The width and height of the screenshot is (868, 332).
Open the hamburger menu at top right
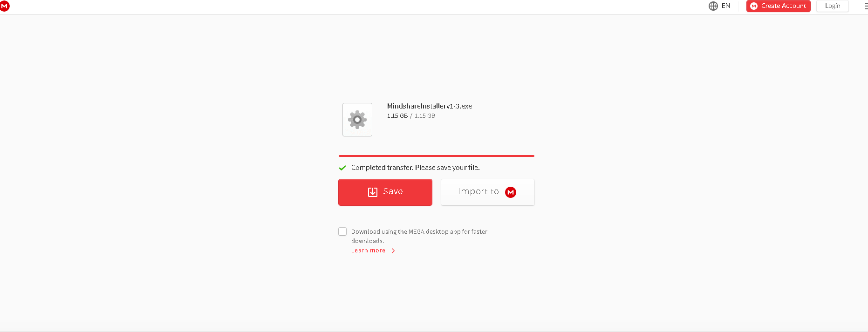pyautogui.click(x=866, y=6)
